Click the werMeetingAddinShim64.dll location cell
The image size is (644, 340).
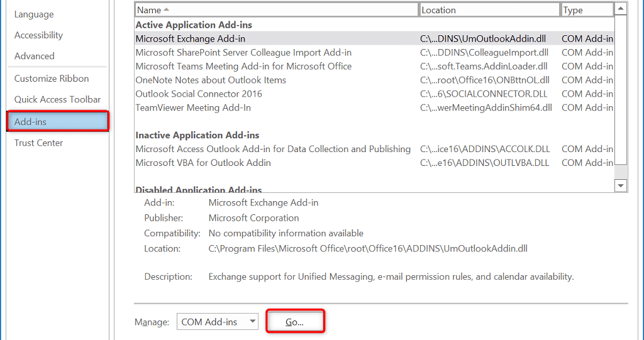pos(486,108)
